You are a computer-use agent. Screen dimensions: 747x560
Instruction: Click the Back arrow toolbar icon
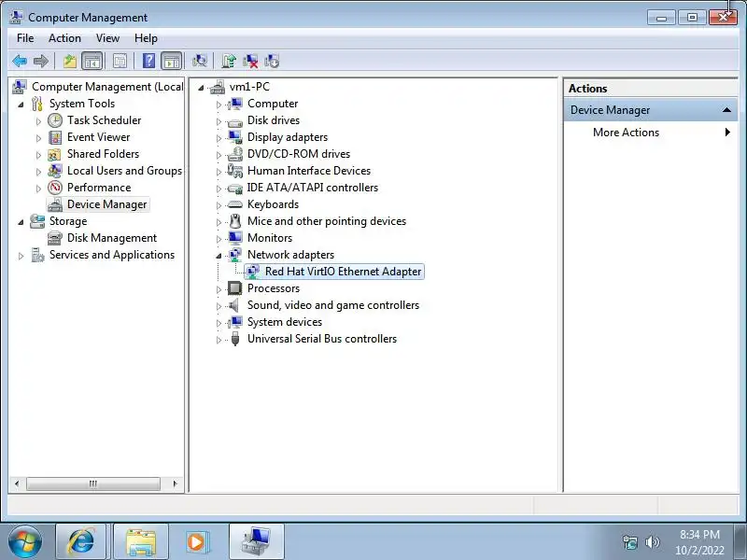click(x=20, y=61)
